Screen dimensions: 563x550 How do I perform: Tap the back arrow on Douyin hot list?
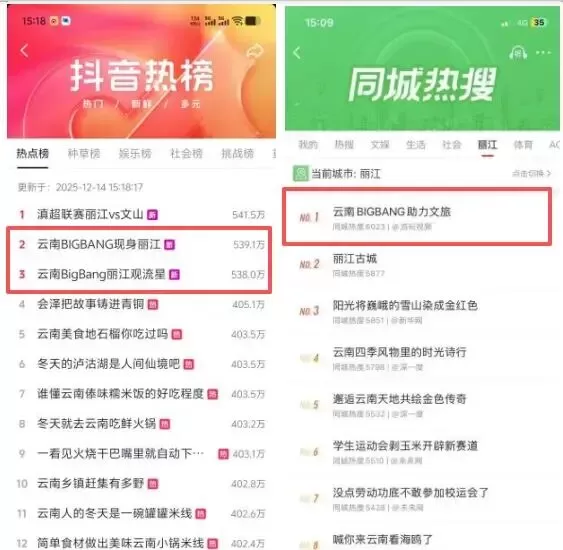[x=24, y=51]
